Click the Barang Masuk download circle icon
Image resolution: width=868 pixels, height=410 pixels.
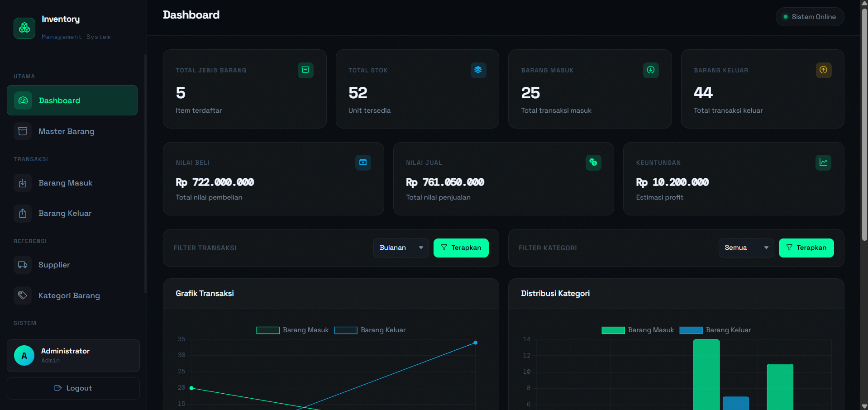651,70
